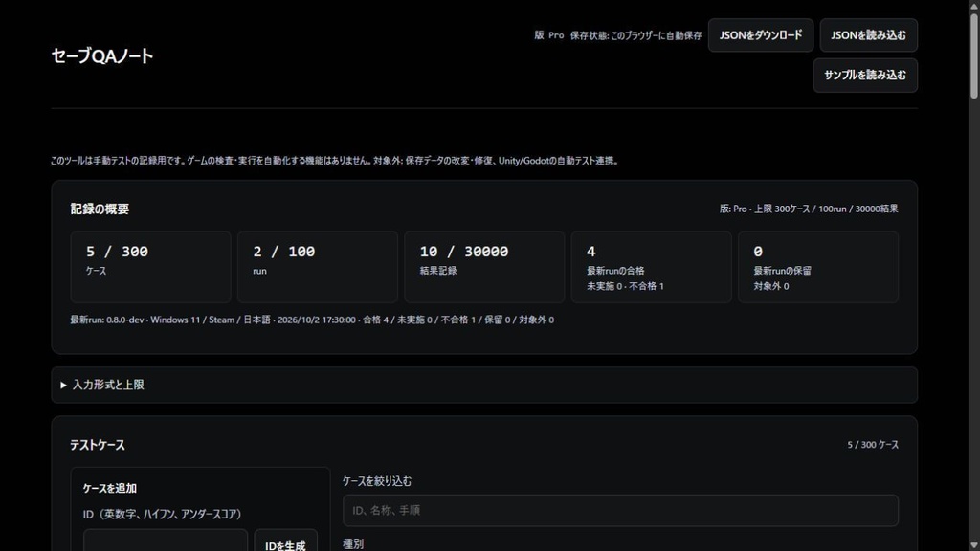The height and width of the screenshot is (551, 980).
Task: Load sample data with サンプルを読み込む
Action: pyautogui.click(x=865, y=75)
